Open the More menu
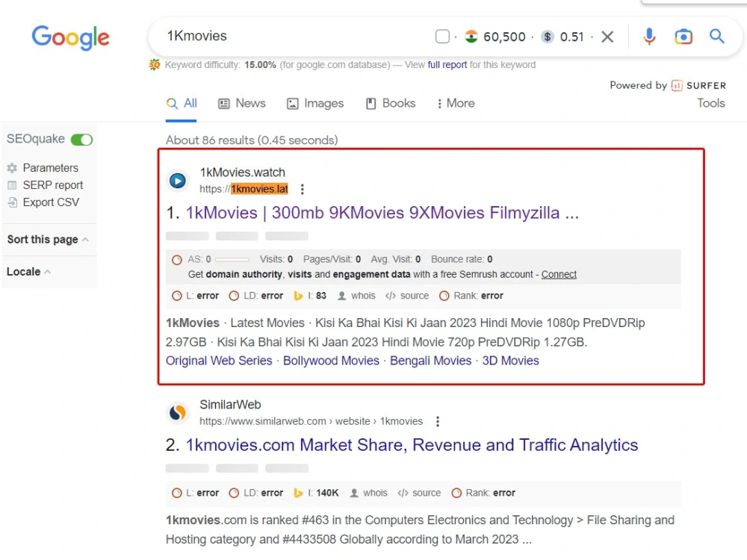The width and height of the screenshot is (747, 560). 456,103
